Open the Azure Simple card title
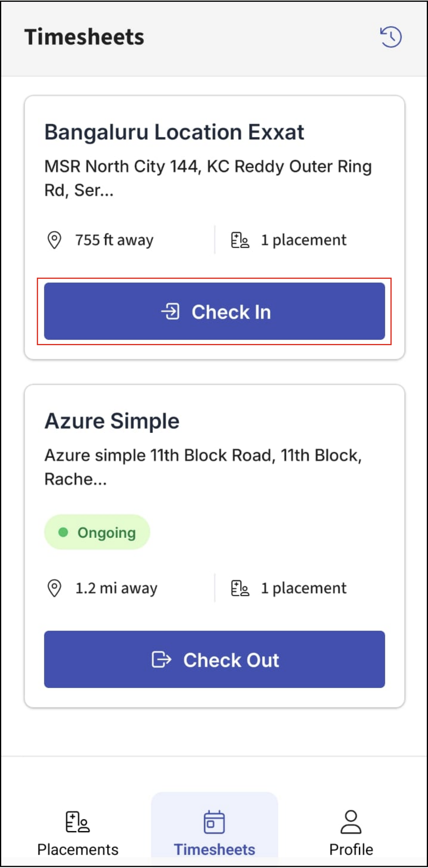Image resolution: width=428 pixels, height=868 pixels. (x=112, y=421)
